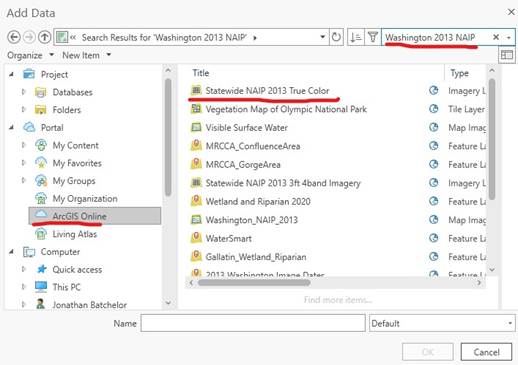Select Project in the tree
Viewport: 518px width, 365px height.
[x=54, y=74]
